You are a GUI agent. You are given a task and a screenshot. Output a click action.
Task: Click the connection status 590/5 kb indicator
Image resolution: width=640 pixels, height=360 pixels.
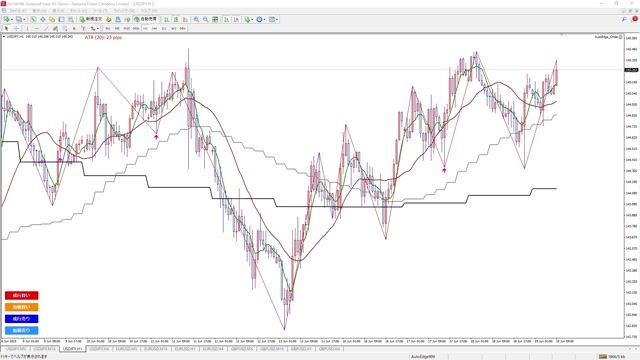[x=612, y=356]
